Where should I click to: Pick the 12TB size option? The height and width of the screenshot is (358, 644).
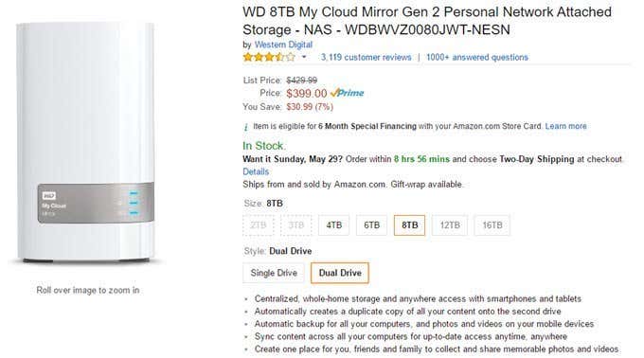(x=450, y=225)
